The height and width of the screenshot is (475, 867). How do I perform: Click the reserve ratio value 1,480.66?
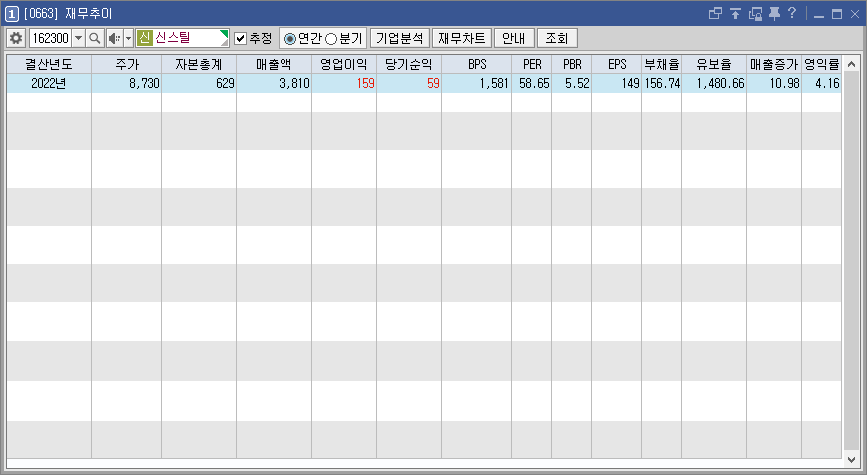[x=720, y=83]
